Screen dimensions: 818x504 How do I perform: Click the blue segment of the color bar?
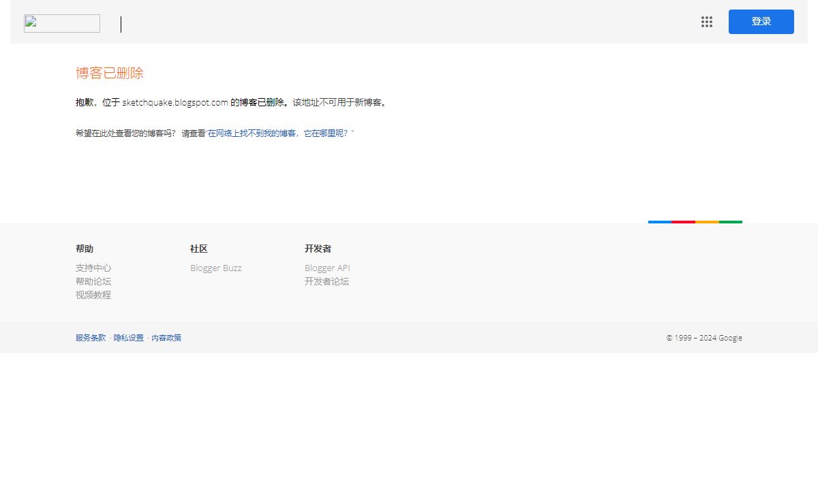pyautogui.click(x=660, y=222)
